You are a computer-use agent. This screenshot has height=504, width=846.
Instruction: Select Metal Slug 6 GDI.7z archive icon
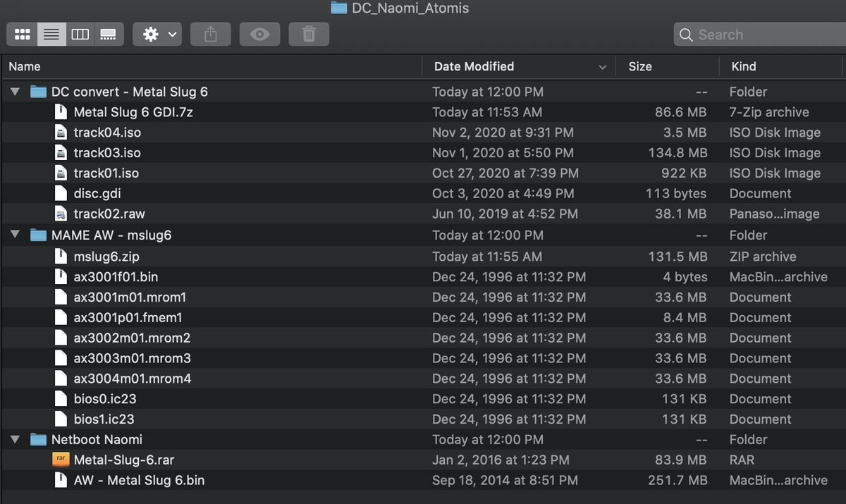(x=61, y=112)
